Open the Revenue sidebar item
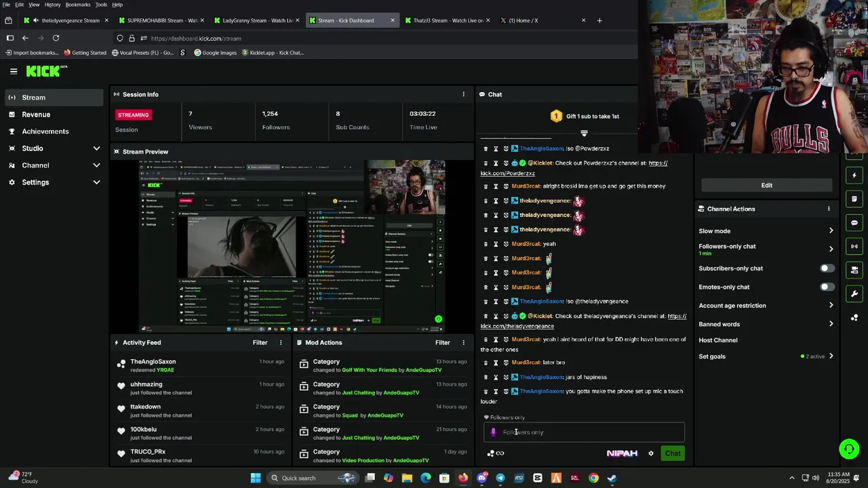 pyautogui.click(x=54, y=115)
